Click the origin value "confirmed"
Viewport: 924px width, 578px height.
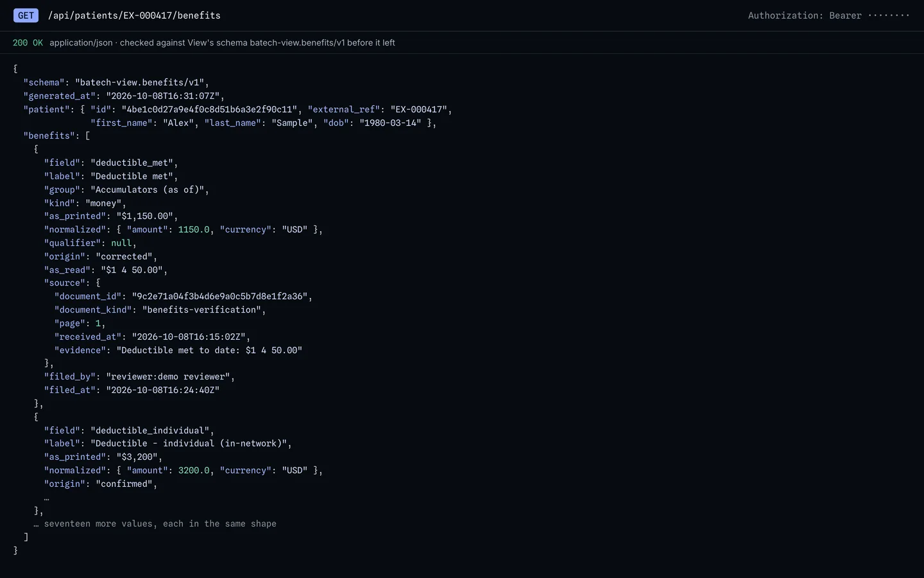click(124, 484)
